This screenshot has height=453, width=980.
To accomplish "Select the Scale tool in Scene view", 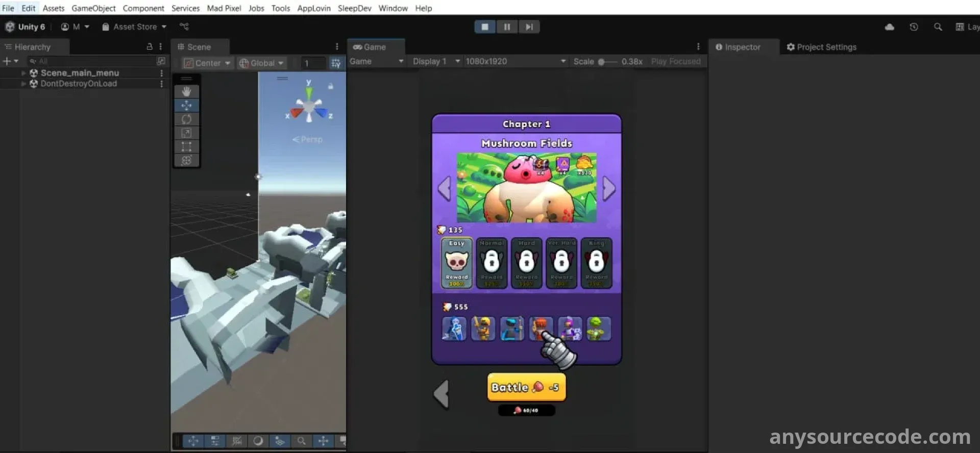I will point(186,133).
